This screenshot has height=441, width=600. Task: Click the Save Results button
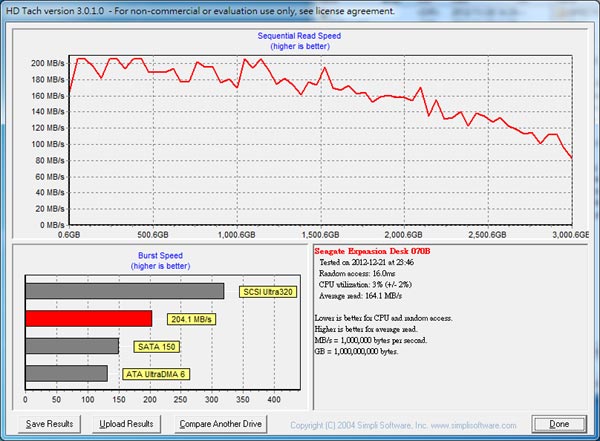49,424
